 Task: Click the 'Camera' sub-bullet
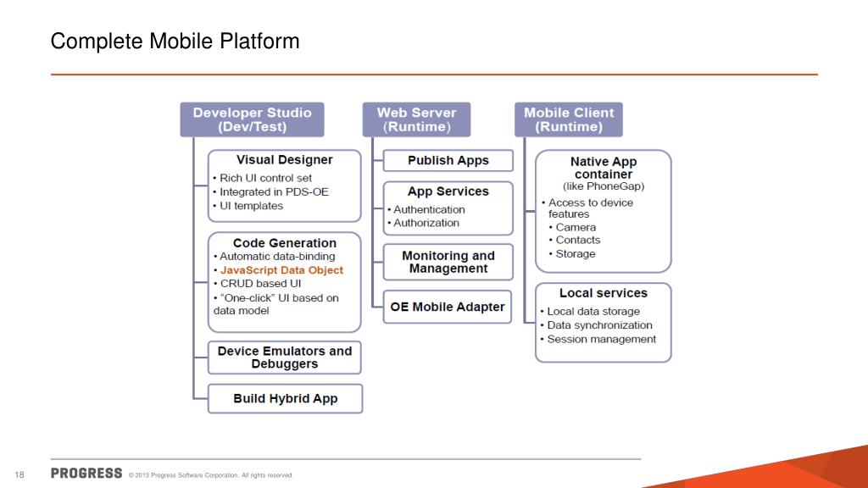[572, 227]
